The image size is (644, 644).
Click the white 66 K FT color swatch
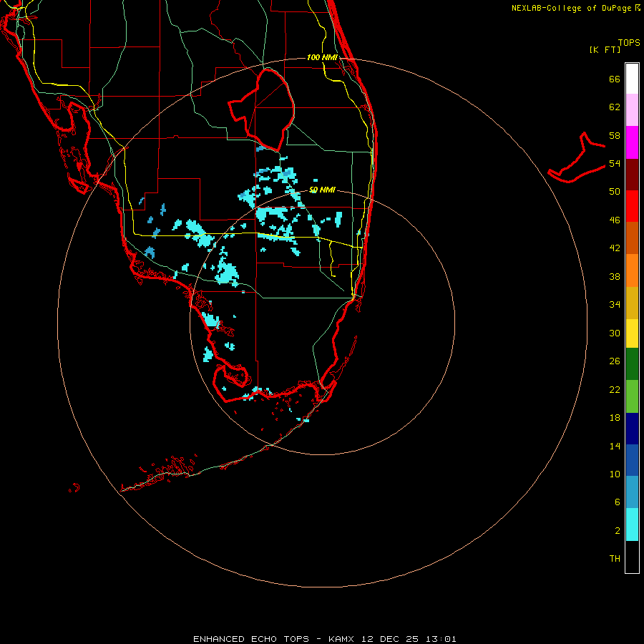coord(632,79)
